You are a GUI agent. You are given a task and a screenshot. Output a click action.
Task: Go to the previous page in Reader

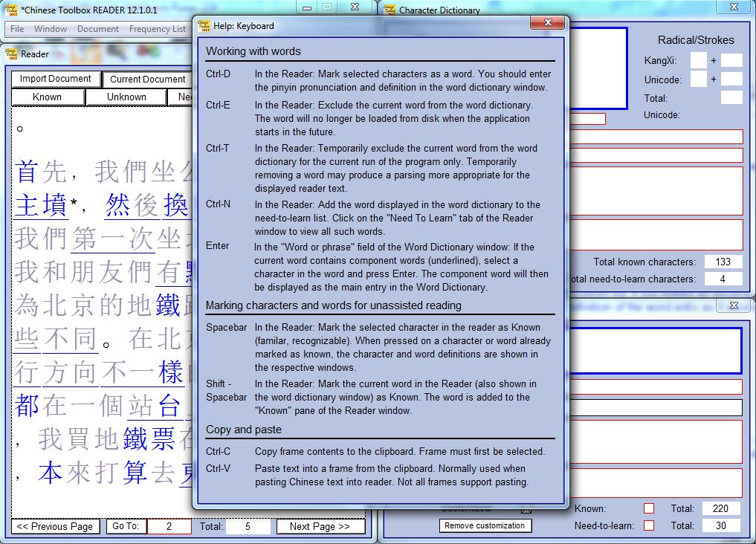pos(54,526)
